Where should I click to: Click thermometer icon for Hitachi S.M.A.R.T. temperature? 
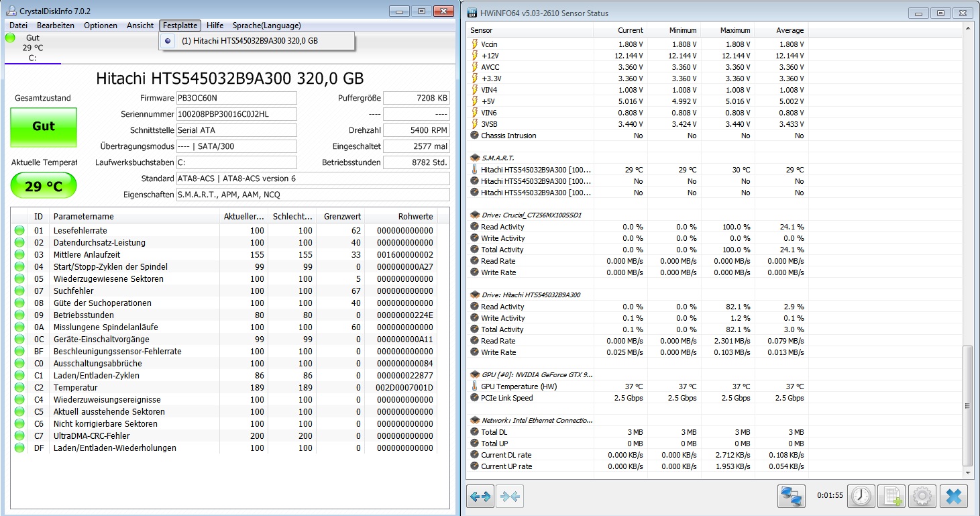[475, 170]
